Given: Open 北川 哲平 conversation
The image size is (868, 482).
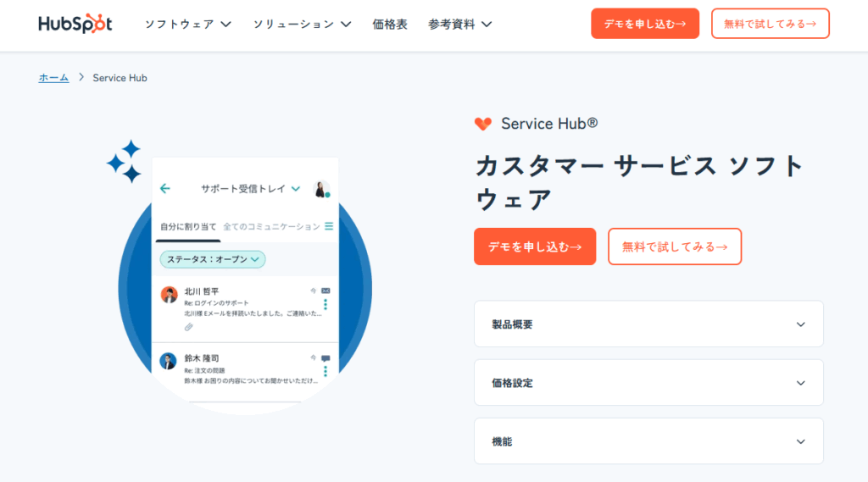Looking at the screenshot, I should point(245,309).
